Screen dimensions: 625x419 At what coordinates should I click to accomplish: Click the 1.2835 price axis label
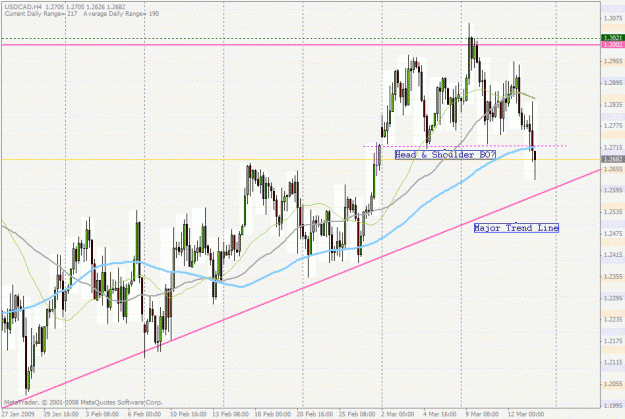tap(613, 104)
